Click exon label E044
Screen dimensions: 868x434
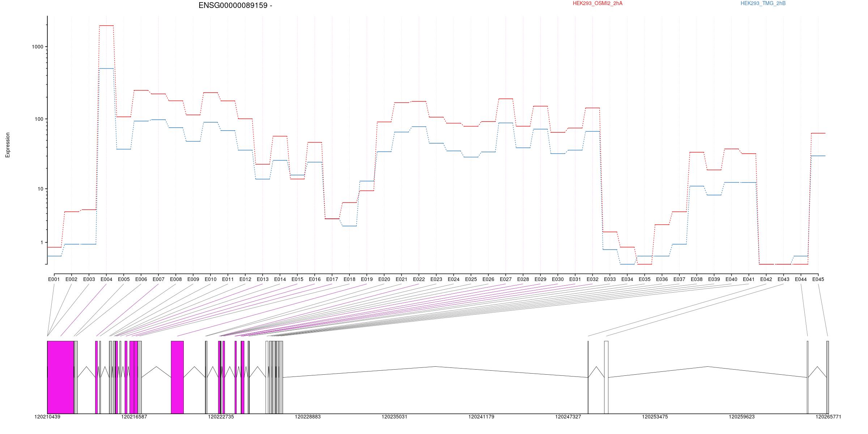click(x=801, y=279)
